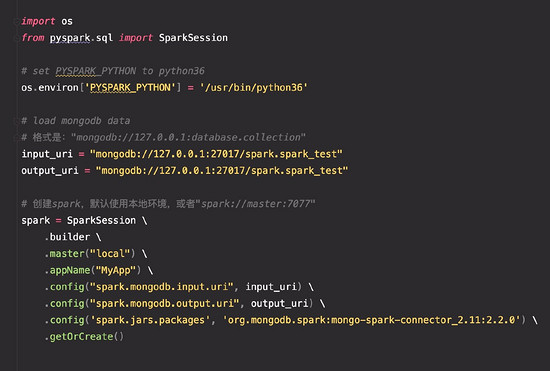This screenshot has height=371, width=550.
Task: Click the 'from' keyword
Action: point(33,38)
